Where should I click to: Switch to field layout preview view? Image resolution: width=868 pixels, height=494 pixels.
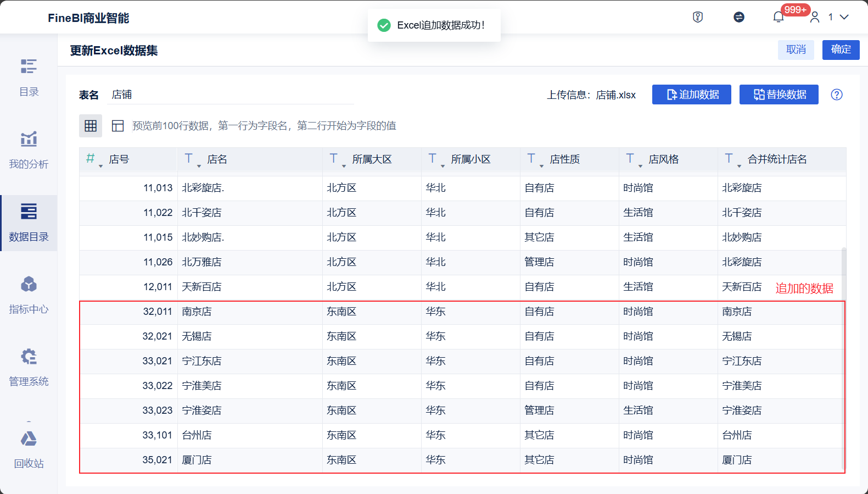[117, 126]
